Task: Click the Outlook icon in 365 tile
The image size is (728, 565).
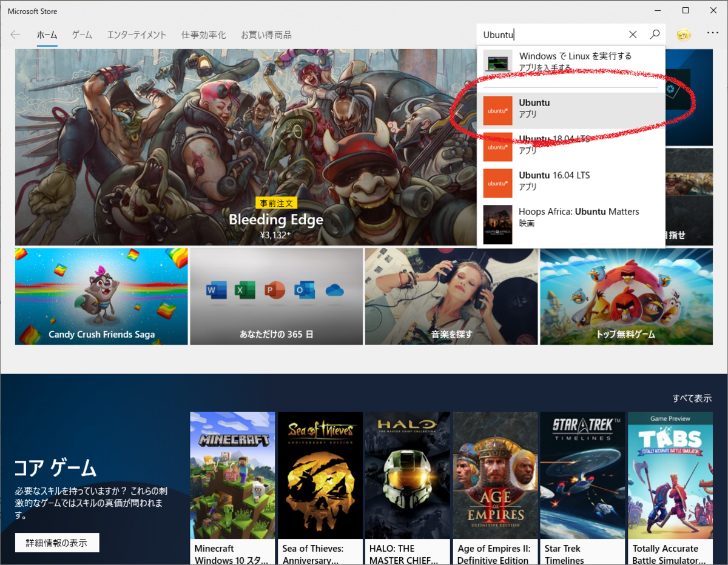Action: 305,291
